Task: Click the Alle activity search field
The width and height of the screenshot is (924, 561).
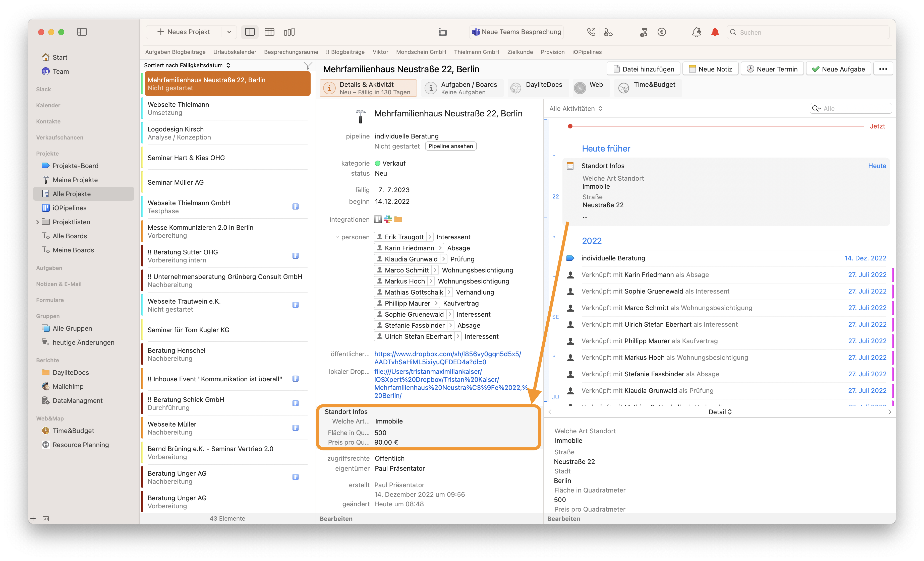Action: tap(850, 108)
